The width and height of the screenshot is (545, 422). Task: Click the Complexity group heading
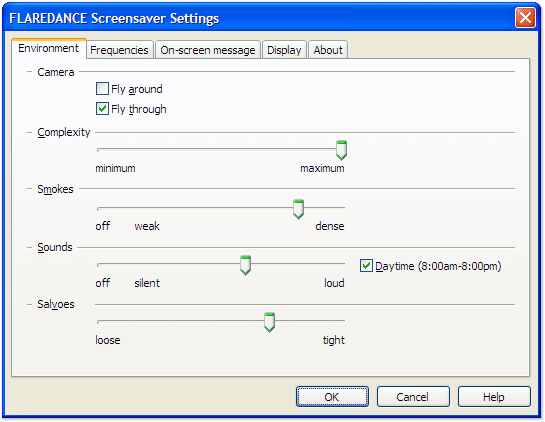point(64,132)
